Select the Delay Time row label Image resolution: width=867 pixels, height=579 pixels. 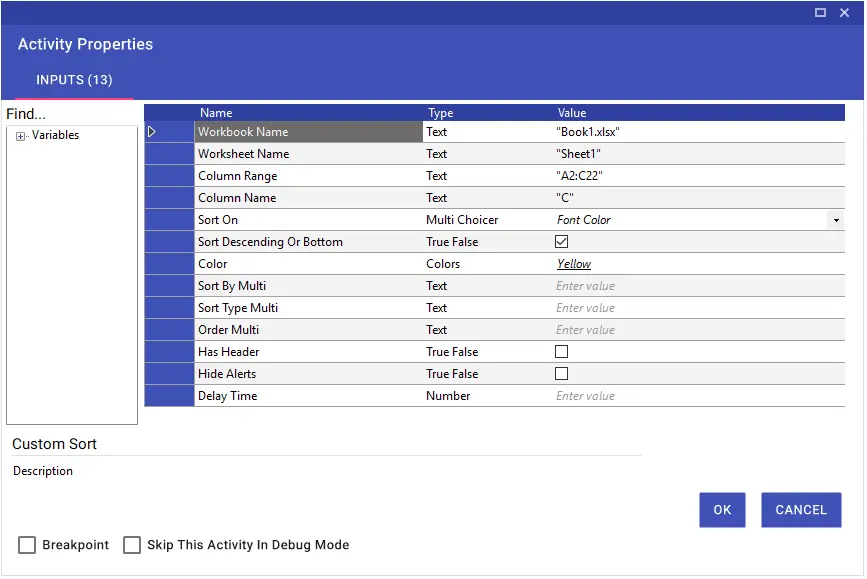point(227,396)
